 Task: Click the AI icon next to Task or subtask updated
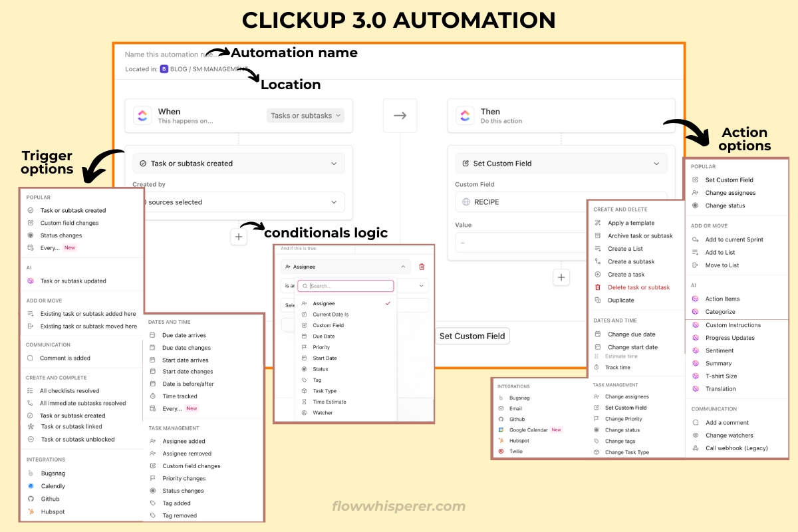pyautogui.click(x=31, y=281)
